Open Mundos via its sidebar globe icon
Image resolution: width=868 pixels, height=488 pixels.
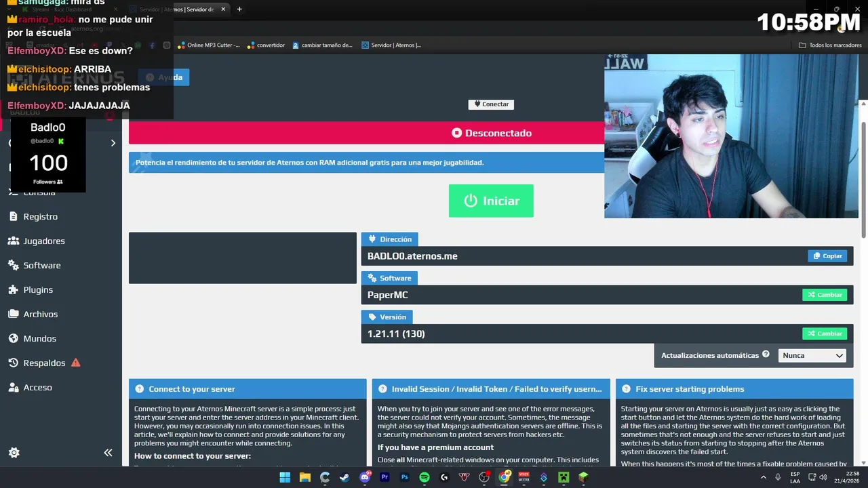click(13, 338)
